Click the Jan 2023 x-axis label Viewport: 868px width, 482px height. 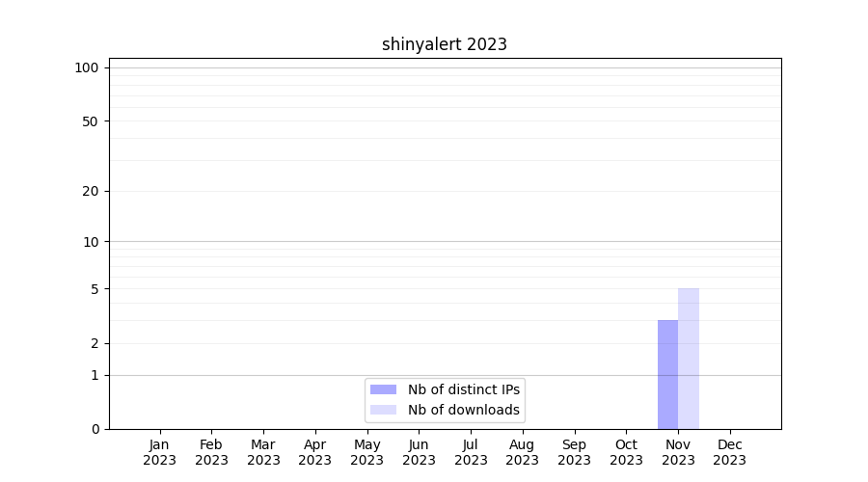tap(159, 452)
